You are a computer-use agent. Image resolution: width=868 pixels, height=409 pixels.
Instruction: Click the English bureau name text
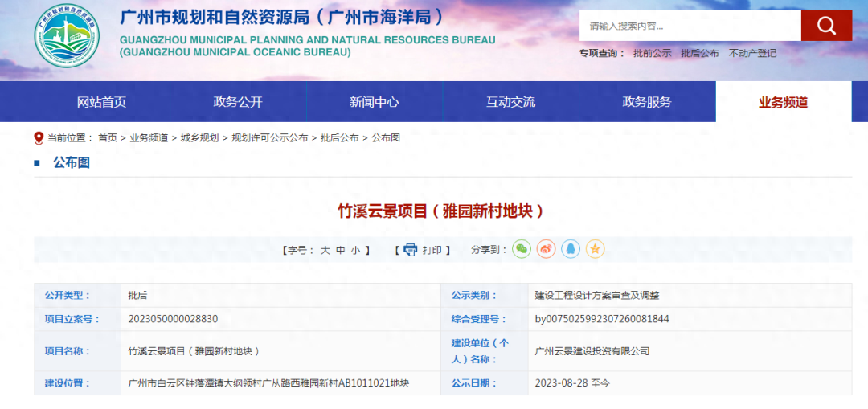pos(307,47)
